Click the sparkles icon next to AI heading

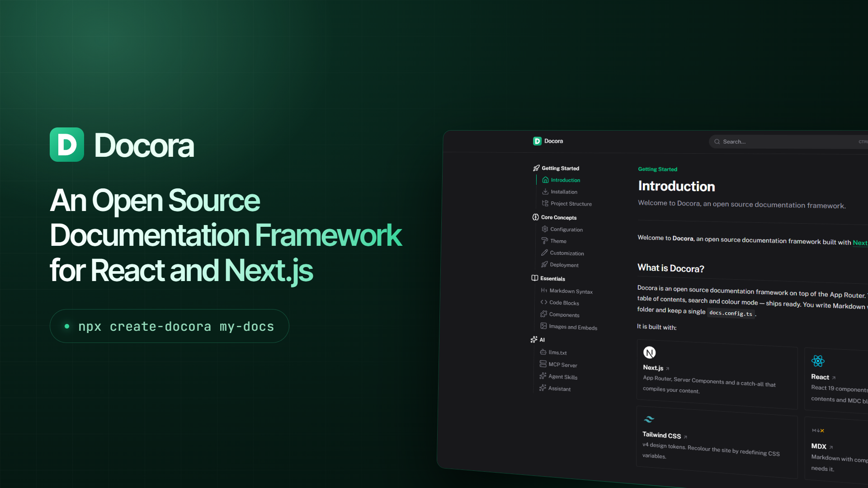tap(534, 339)
